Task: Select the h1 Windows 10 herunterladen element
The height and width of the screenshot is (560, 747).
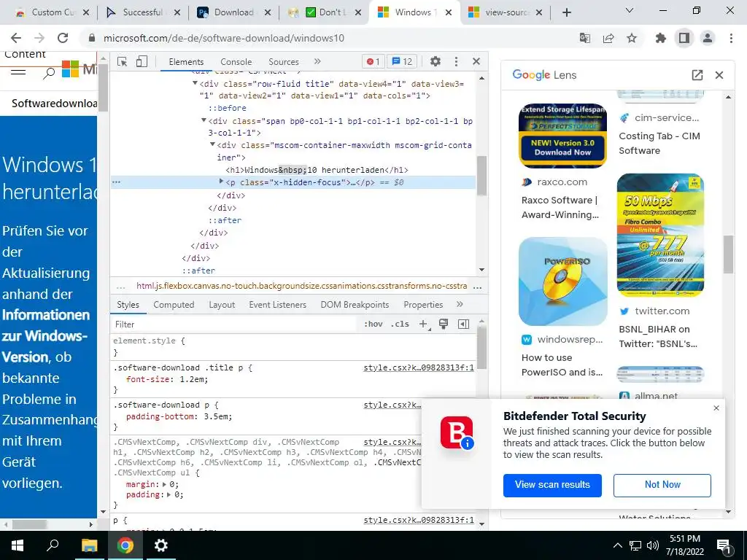Action: click(x=317, y=170)
